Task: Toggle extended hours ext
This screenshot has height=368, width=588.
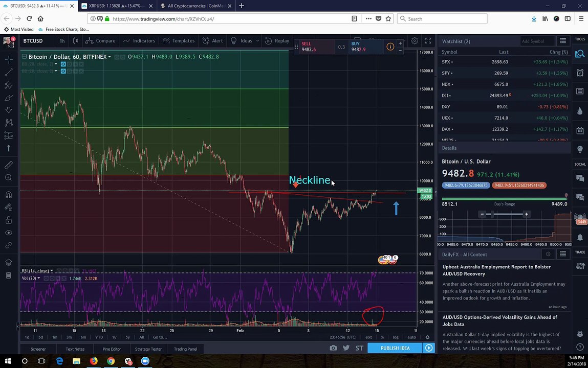Action: [368, 337]
